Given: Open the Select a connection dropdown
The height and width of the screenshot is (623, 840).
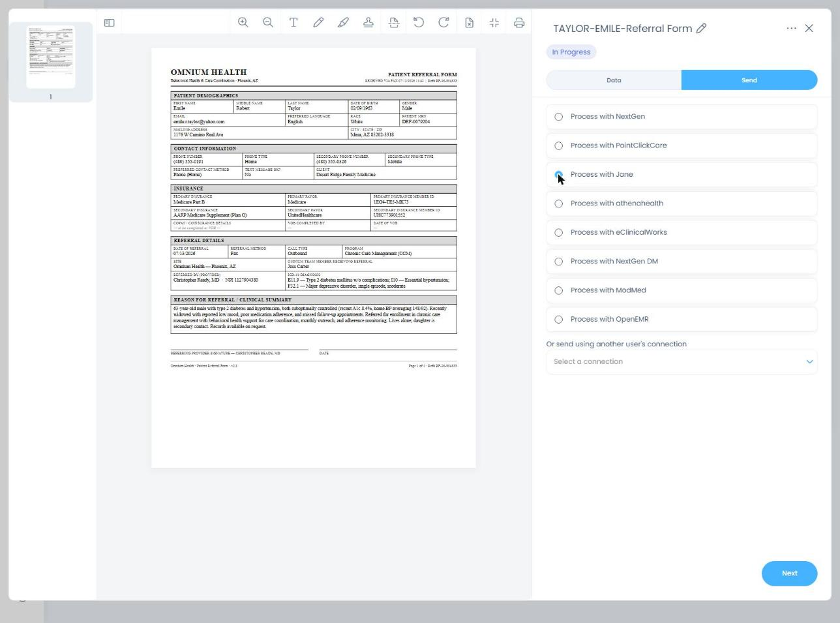Looking at the screenshot, I should [682, 361].
